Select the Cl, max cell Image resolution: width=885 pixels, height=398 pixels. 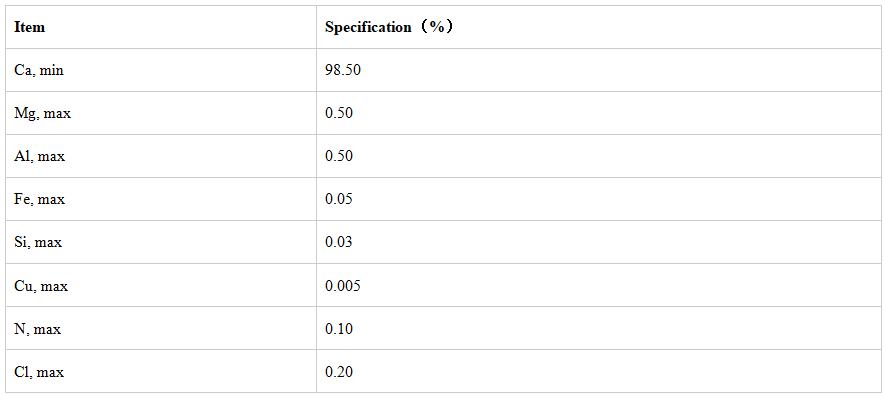point(161,371)
